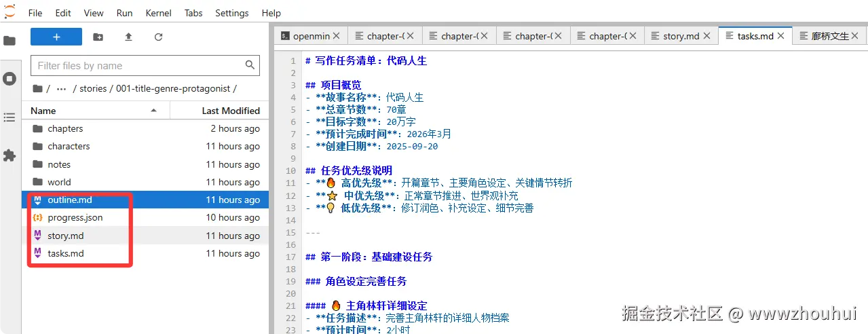
Task: Open the View menu
Action: (94, 13)
